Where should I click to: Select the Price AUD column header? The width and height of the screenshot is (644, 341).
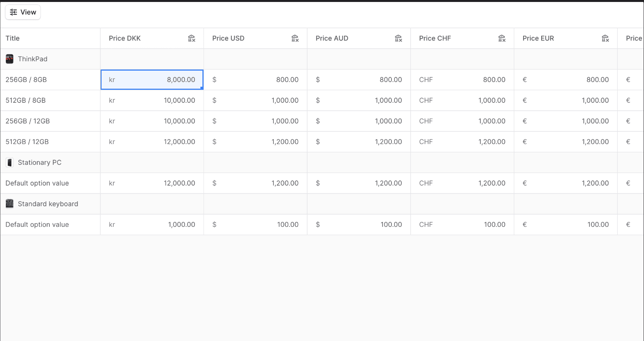(359, 38)
